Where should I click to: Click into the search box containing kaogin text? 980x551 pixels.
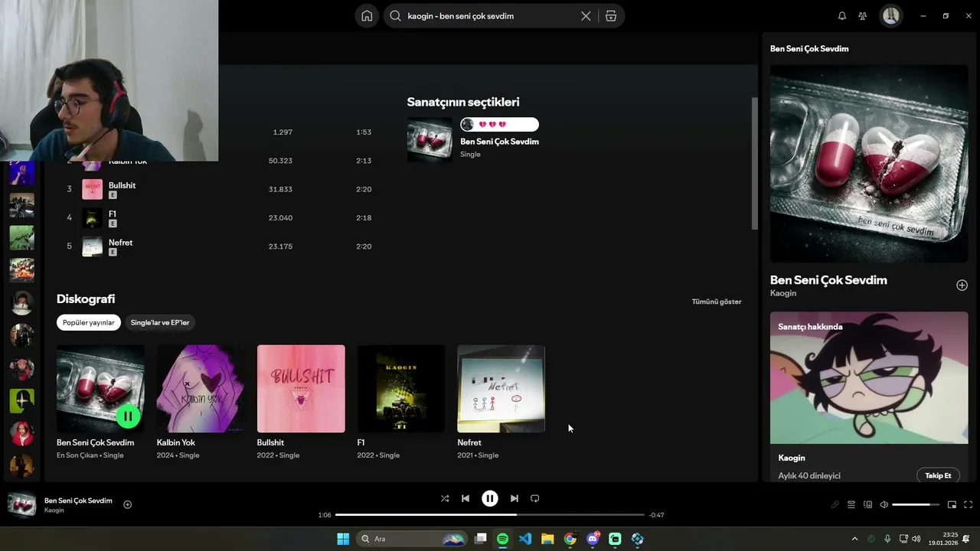[x=490, y=16]
